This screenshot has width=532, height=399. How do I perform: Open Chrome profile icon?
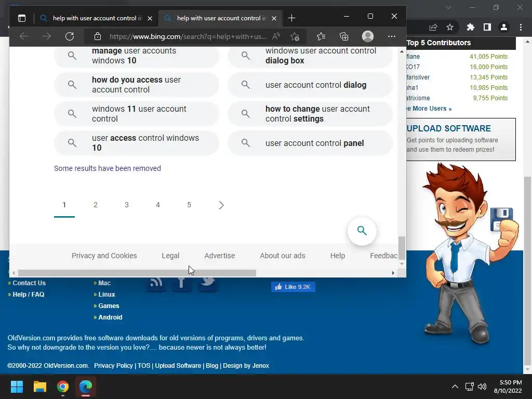point(504,27)
